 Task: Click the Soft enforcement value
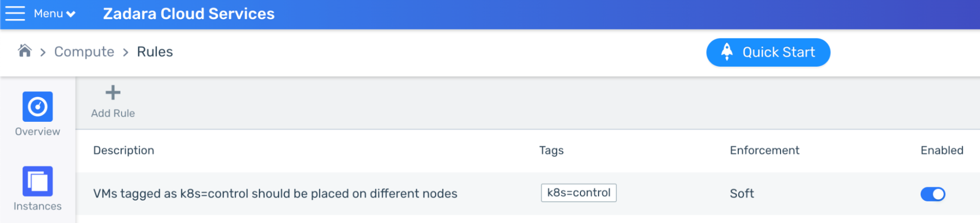click(742, 194)
